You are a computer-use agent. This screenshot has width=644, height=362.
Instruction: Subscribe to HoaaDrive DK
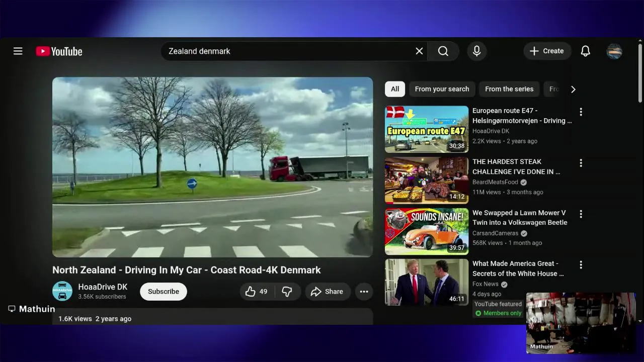tap(164, 292)
